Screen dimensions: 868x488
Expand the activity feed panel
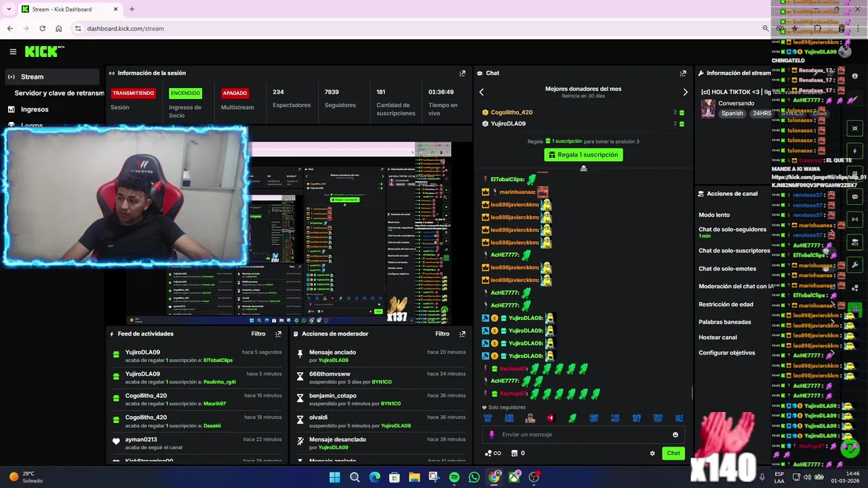tap(278, 334)
